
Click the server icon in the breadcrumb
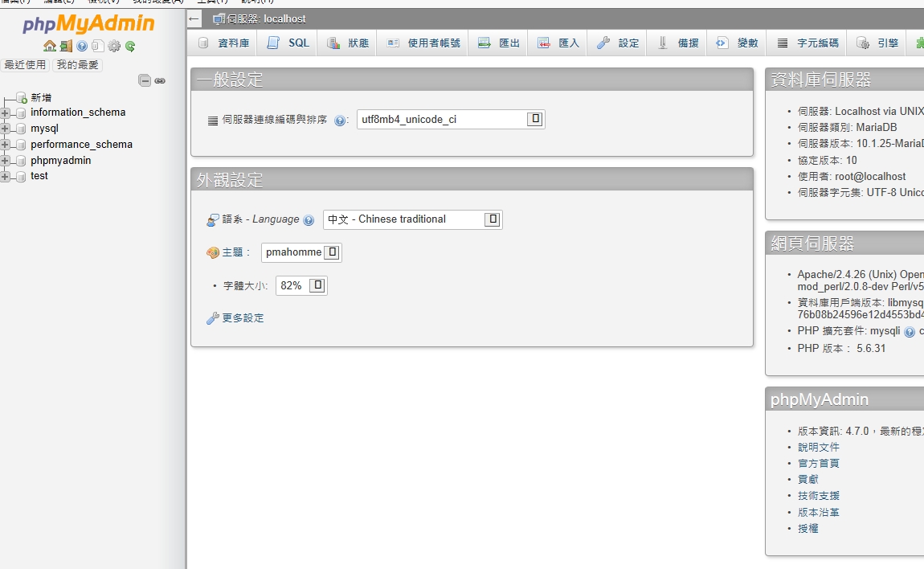(x=219, y=19)
